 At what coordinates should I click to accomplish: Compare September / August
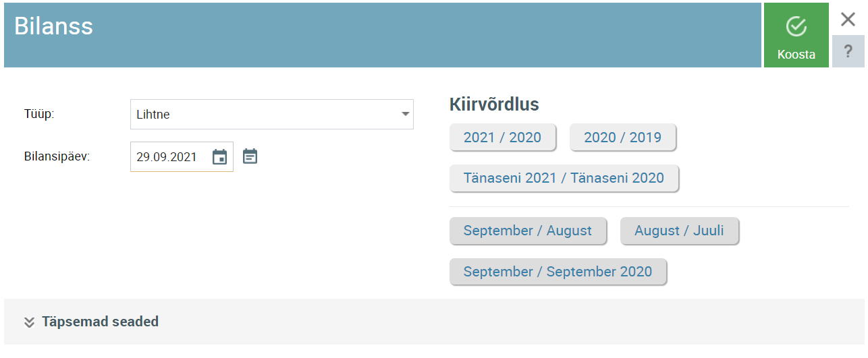pyautogui.click(x=528, y=231)
